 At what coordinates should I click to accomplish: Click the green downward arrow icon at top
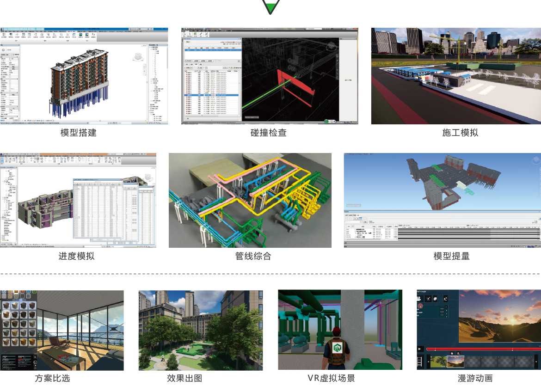coord(270,7)
